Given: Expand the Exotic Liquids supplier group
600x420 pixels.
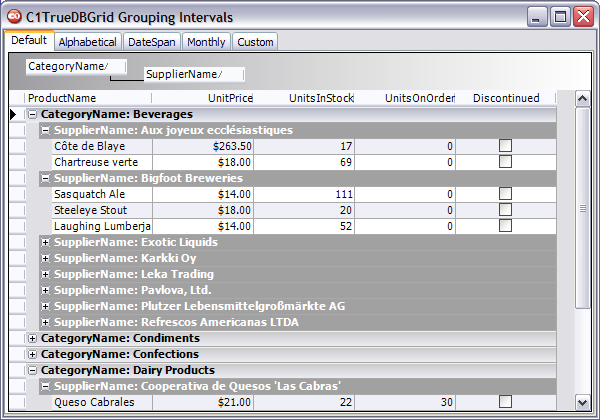Looking at the screenshot, I should tap(46, 243).
